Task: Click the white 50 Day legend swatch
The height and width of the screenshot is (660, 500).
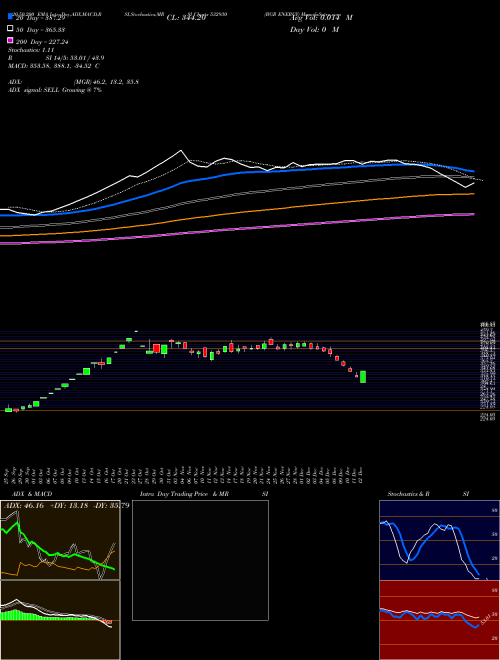Action: pyautogui.click(x=10, y=29)
